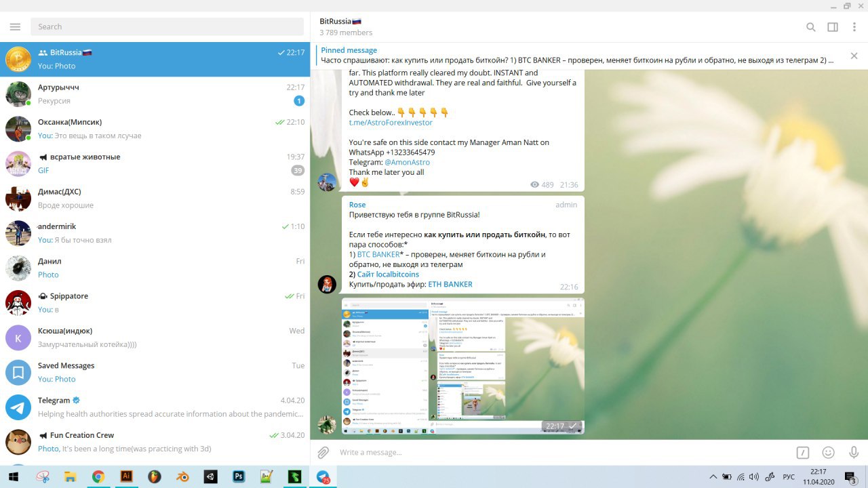Open Rose sender name in message
The height and width of the screenshot is (488, 868).
[x=357, y=205]
